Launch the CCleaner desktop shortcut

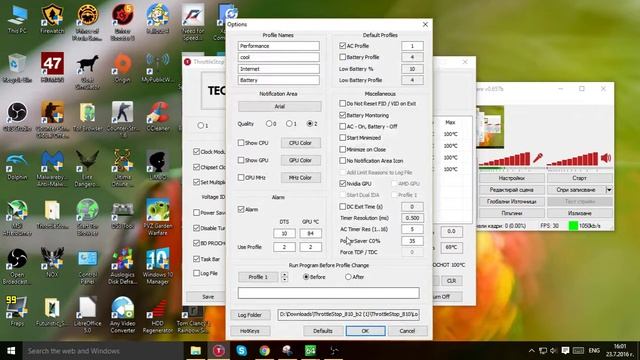tap(158, 116)
